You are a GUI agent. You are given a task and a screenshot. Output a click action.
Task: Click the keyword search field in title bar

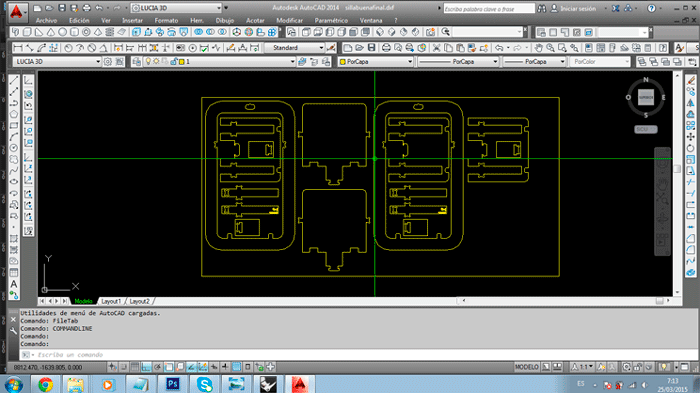click(x=489, y=8)
